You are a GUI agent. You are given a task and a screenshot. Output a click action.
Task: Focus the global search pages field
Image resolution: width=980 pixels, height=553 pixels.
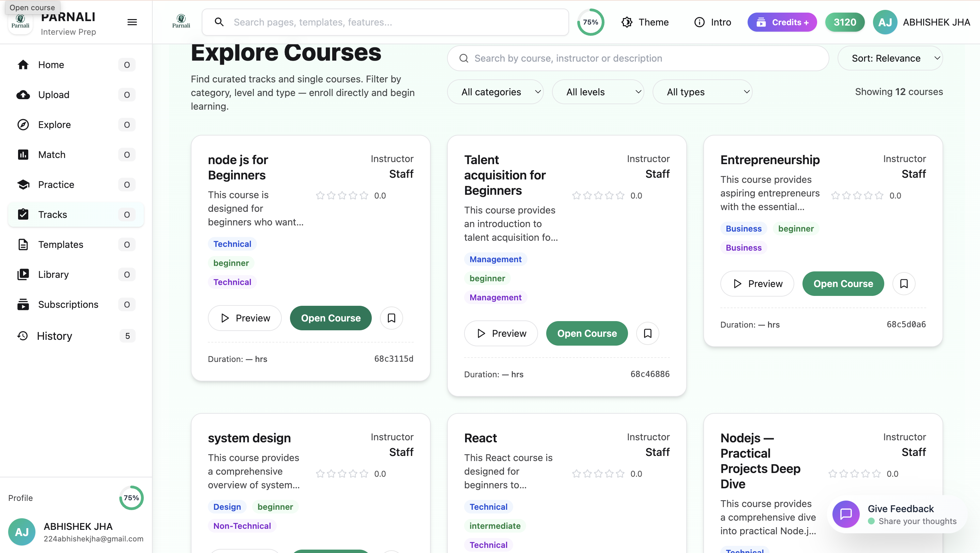(385, 22)
